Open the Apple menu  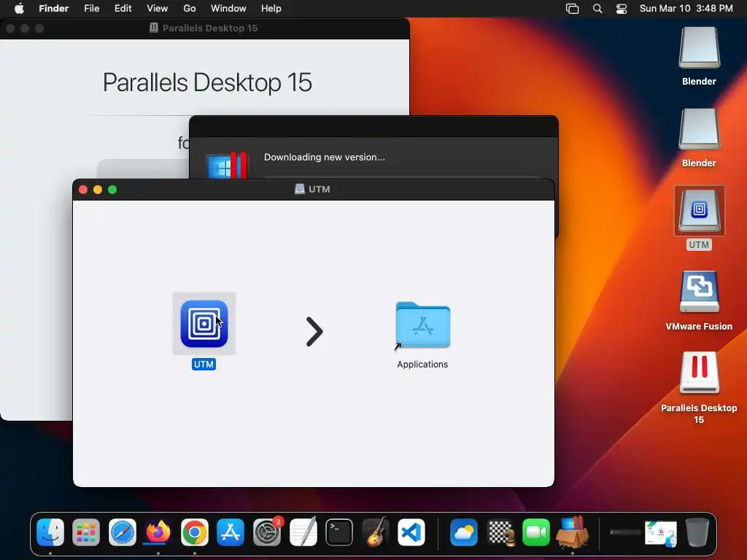tap(19, 9)
